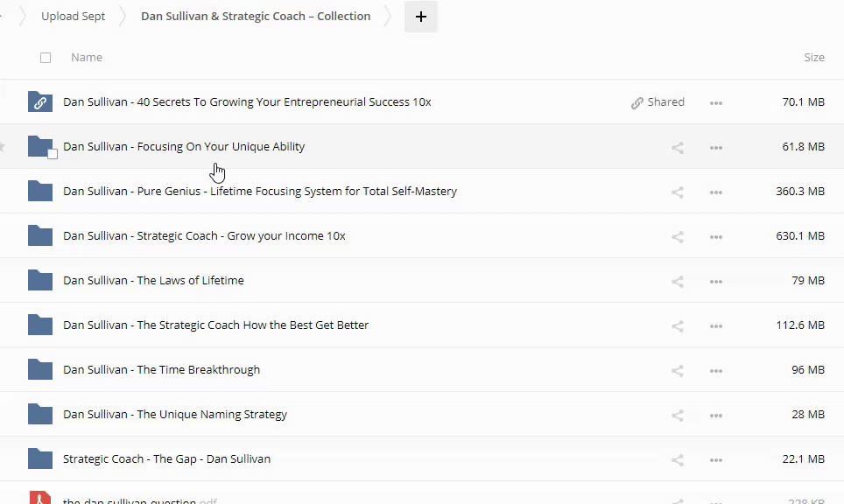Sort files by Size column header

tap(813, 58)
